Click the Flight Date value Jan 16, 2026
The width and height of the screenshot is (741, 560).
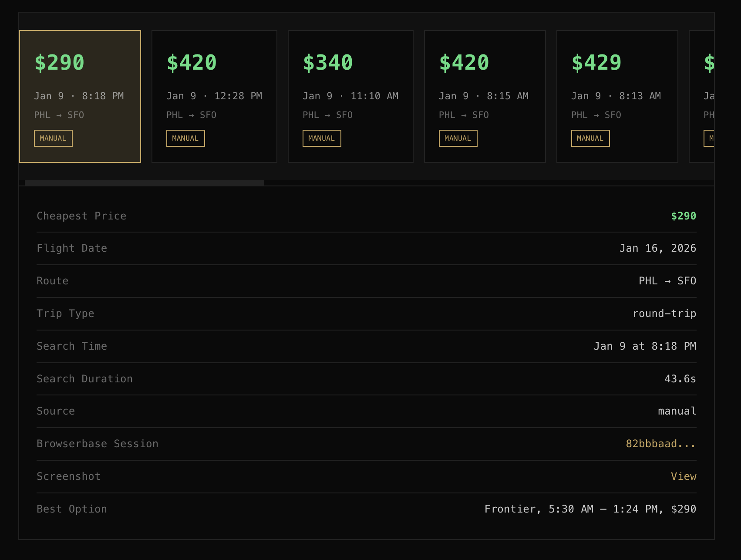point(657,248)
